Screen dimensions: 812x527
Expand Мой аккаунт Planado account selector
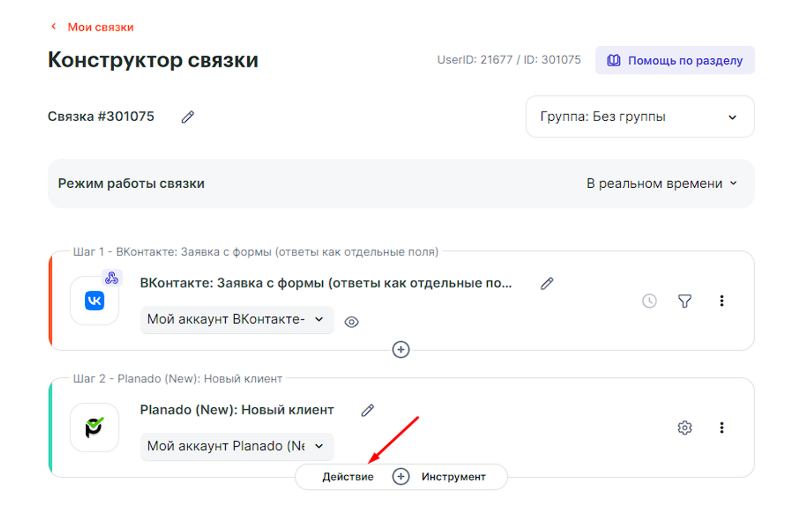[x=236, y=446]
